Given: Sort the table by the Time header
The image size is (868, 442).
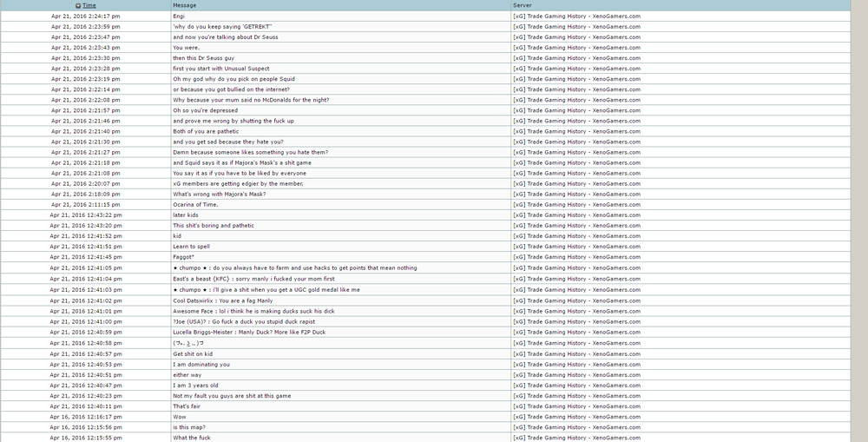Looking at the screenshot, I should coord(89,5).
